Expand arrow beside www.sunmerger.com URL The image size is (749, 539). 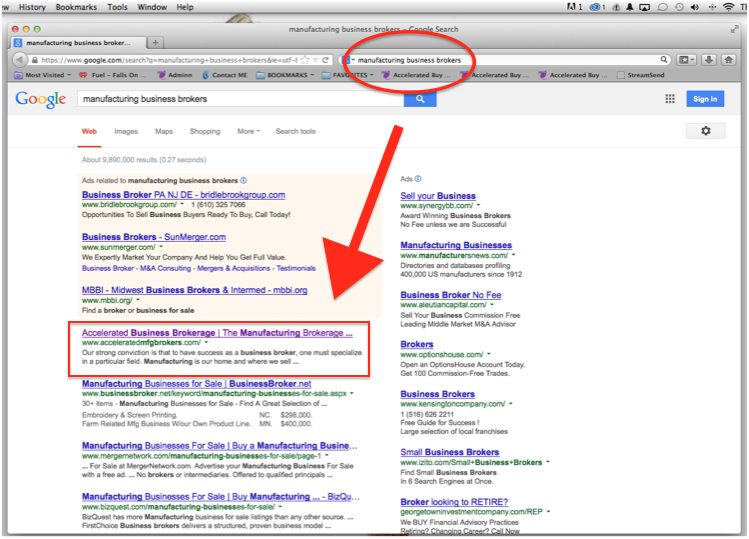click(x=161, y=247)
